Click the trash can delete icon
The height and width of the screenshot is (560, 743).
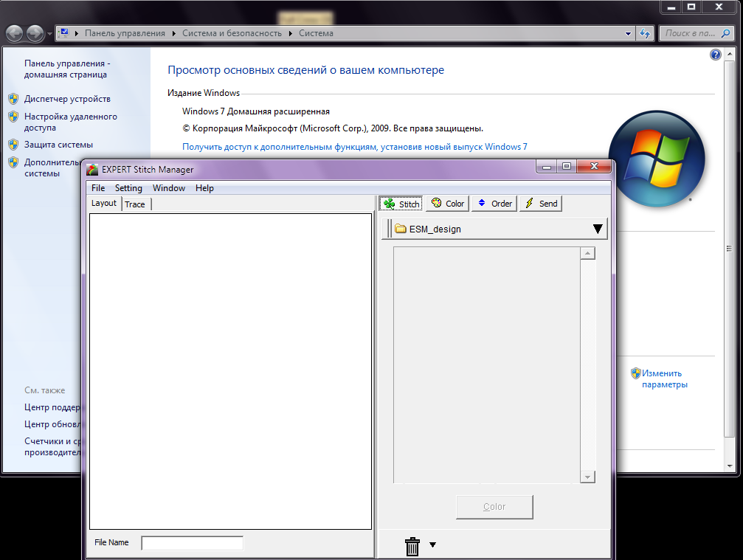[x=412, y=546]
